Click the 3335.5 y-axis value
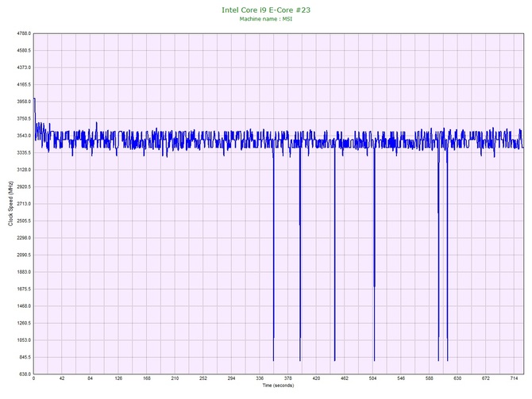This screenshot has width=532, height=399. tap(24, 153)
